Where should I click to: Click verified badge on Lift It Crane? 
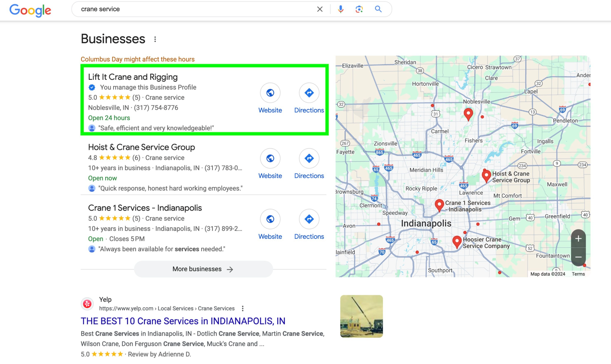[x=92, y=87]
